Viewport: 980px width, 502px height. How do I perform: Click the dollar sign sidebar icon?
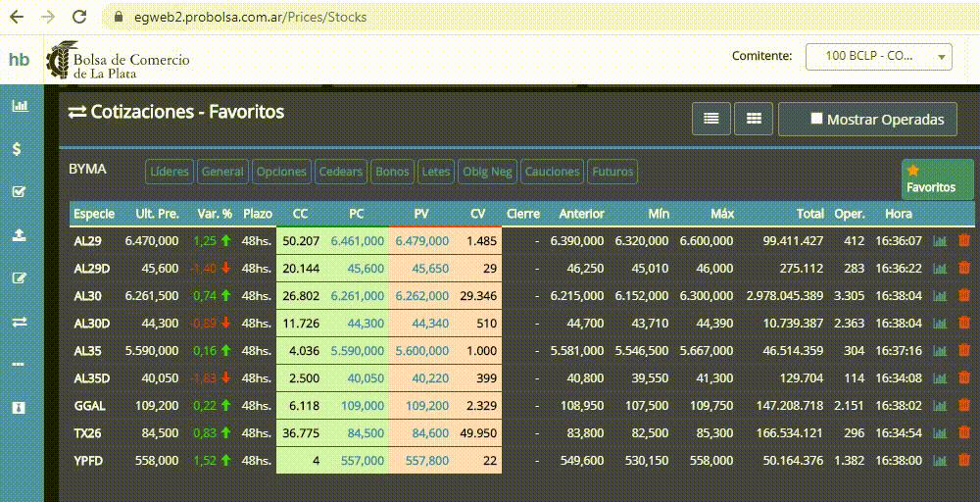pos(18,149)
